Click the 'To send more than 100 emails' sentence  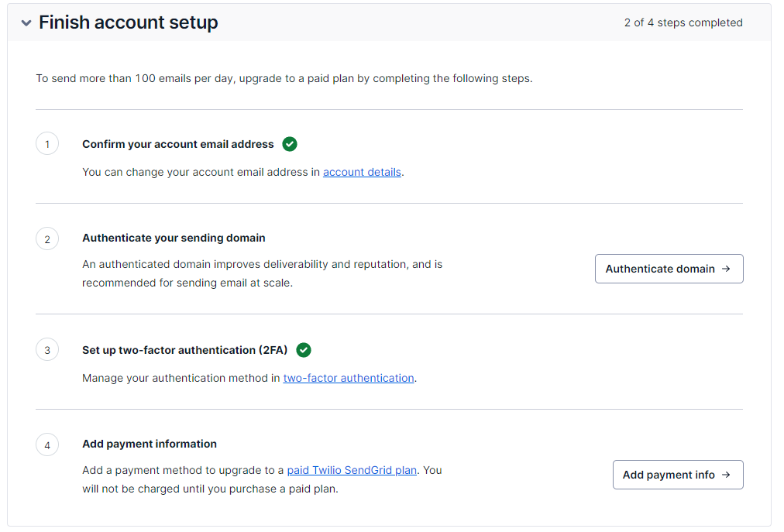pyautogui.click(x=284, y=78)
